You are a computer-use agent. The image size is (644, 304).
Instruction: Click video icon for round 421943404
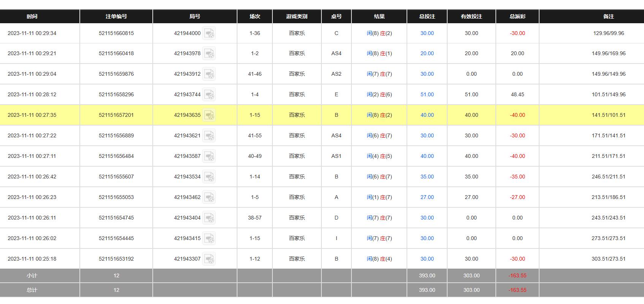coord(209,218)
